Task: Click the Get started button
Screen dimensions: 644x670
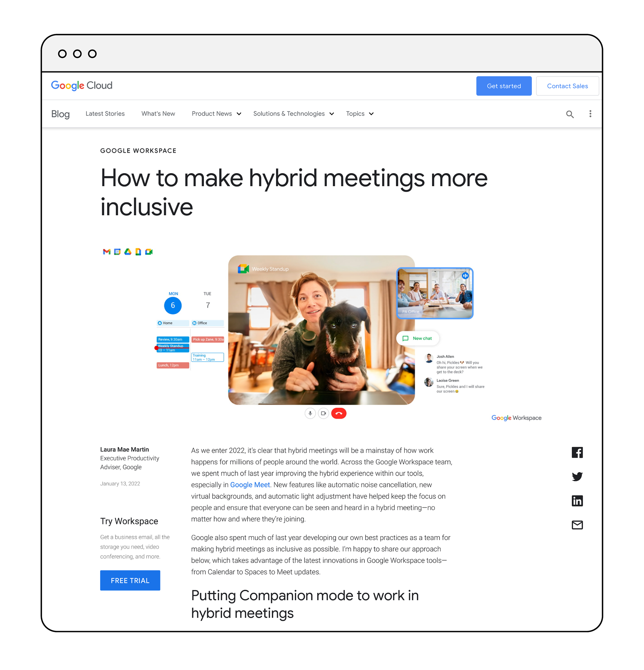Action: 503,86
